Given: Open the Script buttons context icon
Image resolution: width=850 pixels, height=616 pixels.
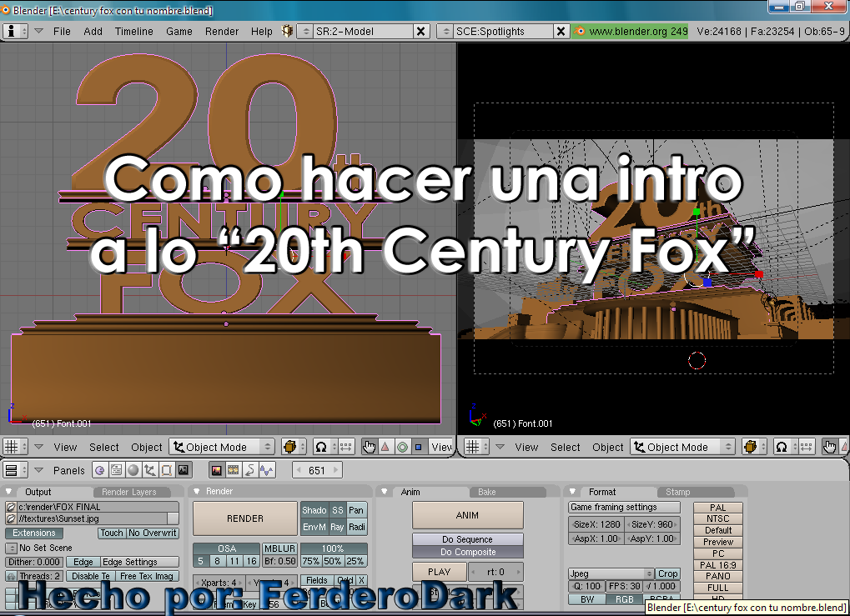Looking at the screenshot, I should click(117, 470).
